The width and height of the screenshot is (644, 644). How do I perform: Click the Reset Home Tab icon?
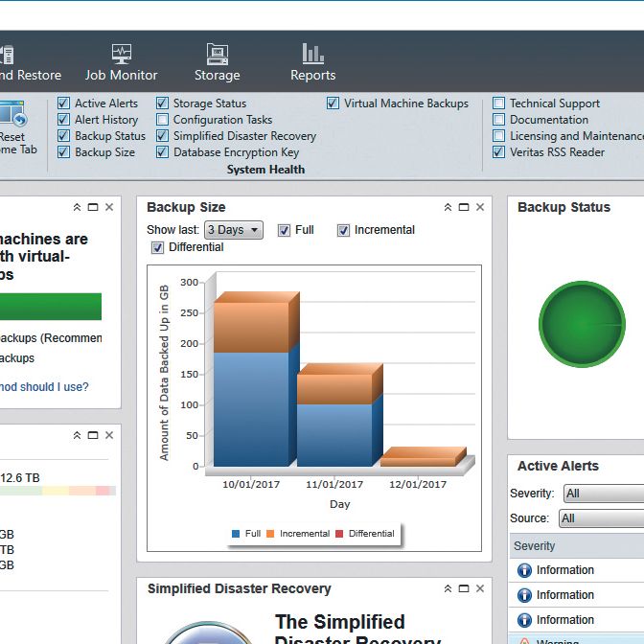[13, 114]
